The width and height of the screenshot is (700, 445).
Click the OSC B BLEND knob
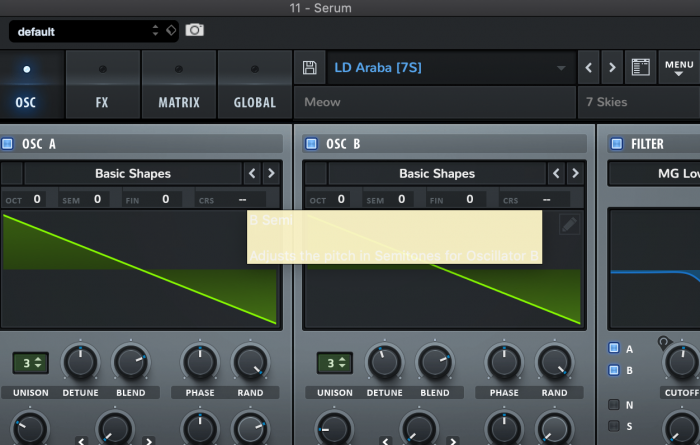pyautogui.click(x=435, y=362)
